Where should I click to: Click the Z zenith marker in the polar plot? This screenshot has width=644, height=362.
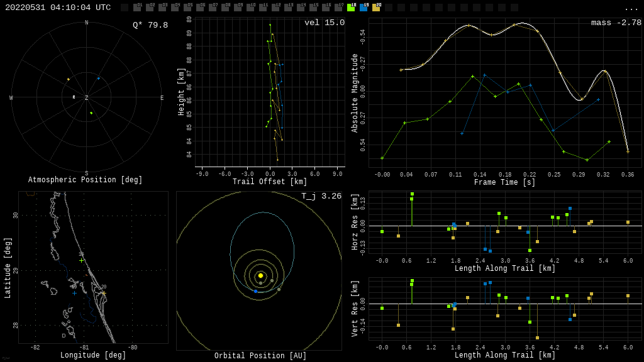87,98
